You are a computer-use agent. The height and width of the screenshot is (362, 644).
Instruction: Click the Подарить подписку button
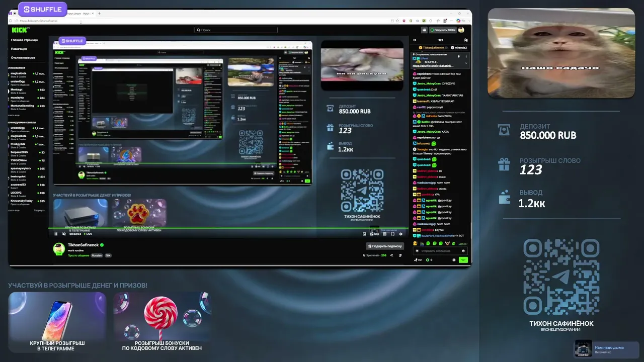385,246
